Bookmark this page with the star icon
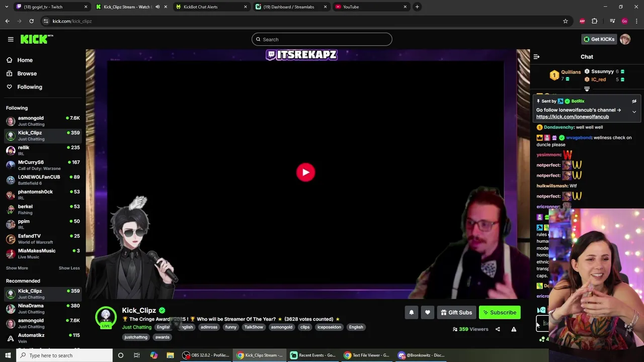This screenshot has height=362, width=644. 566,21
